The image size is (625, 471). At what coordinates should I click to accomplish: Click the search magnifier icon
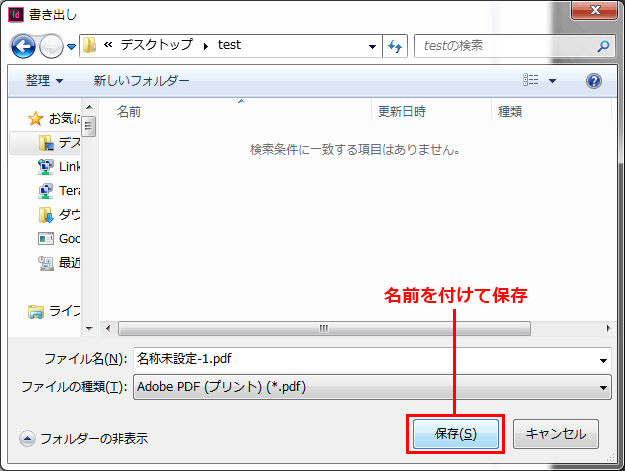point(603,46)
